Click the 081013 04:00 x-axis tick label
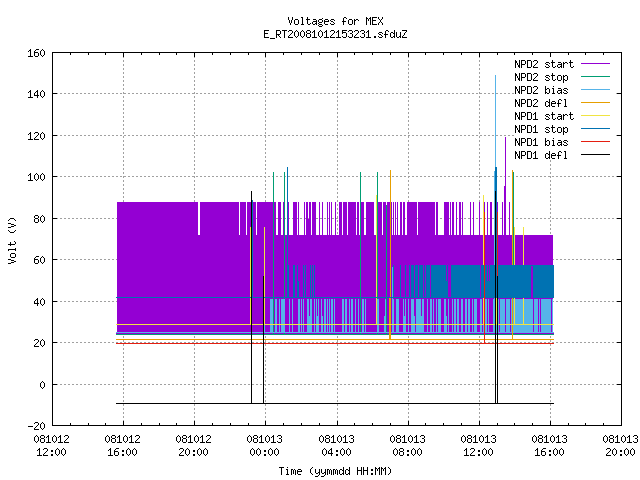Image resolution: width=640 pixels, height=480 pixels. tap(336, 446)
